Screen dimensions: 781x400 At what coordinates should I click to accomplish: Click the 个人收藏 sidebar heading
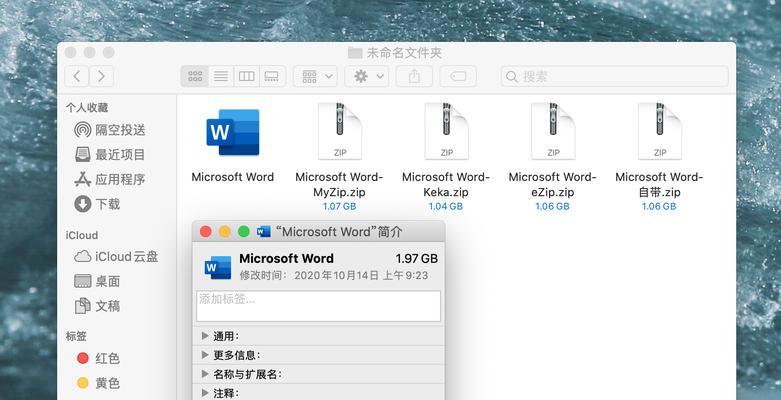(87, 108)
